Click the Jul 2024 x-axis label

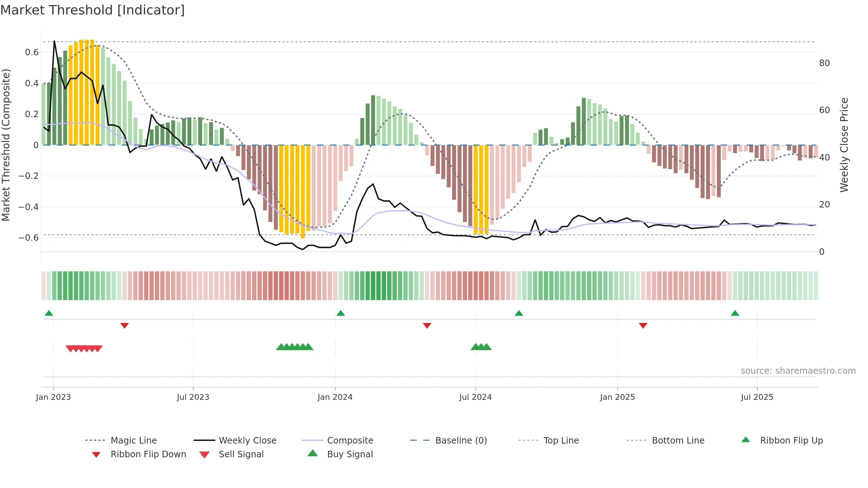pos(476,397)
